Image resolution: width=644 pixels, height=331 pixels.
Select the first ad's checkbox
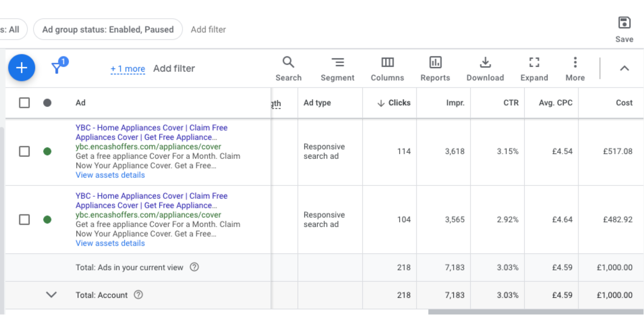(24, 152)
